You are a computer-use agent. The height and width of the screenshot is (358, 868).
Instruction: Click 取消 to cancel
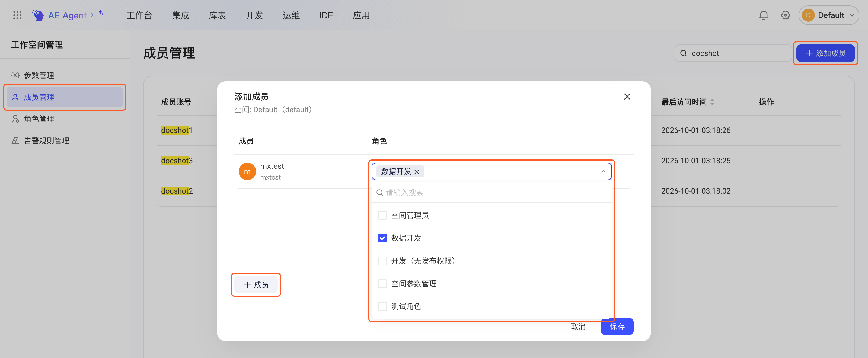tap(578, 326)
